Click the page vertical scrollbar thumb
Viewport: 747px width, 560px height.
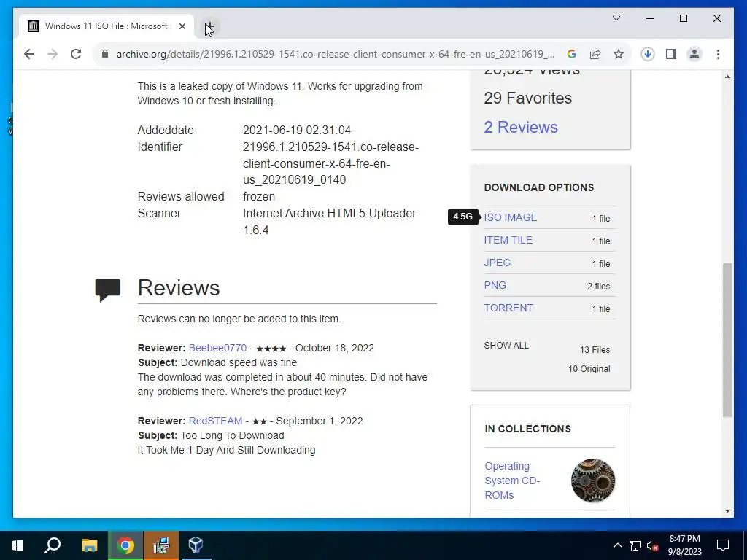[727, 340]
